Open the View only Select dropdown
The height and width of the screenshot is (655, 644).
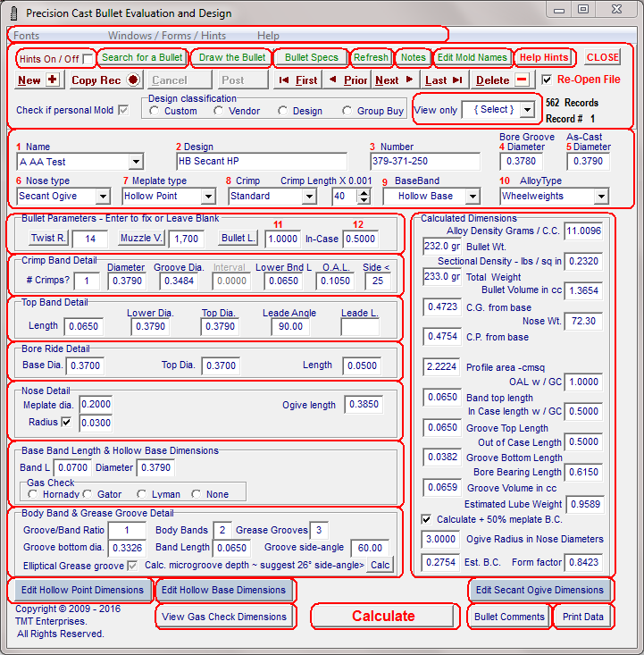[527, 110]
